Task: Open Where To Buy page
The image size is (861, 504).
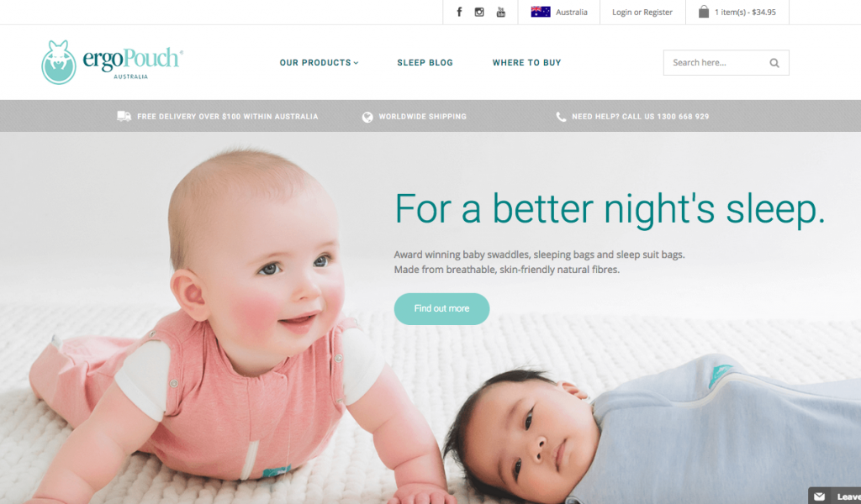Action: [x=526, y=62]
